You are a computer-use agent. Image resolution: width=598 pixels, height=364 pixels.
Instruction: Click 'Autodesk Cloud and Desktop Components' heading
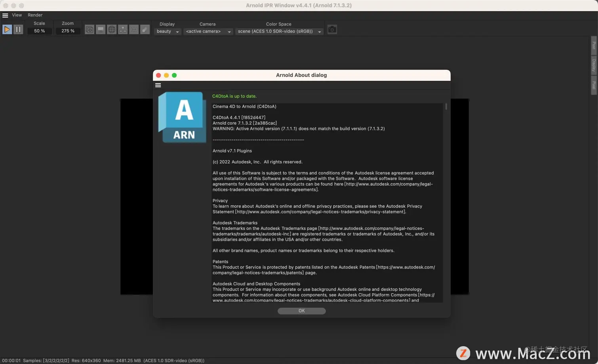(256, 284)
